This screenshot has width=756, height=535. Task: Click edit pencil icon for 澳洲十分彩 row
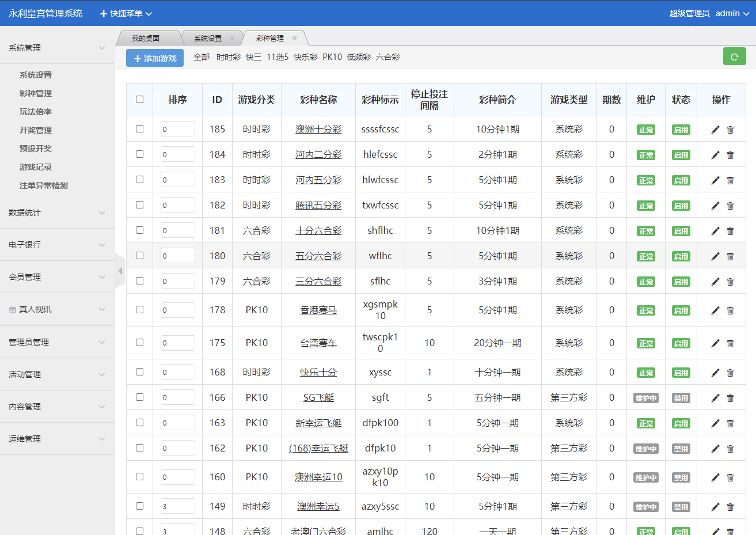(x=715, y=130)
